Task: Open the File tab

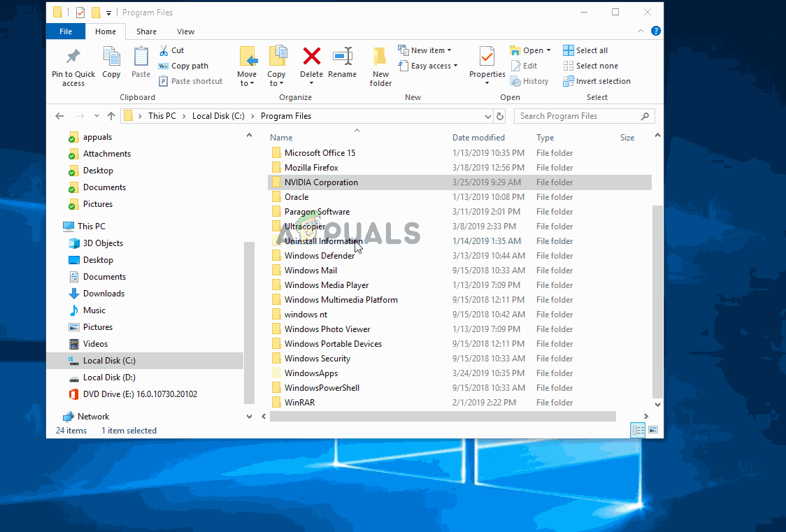Action: click(x=66, y=31)
